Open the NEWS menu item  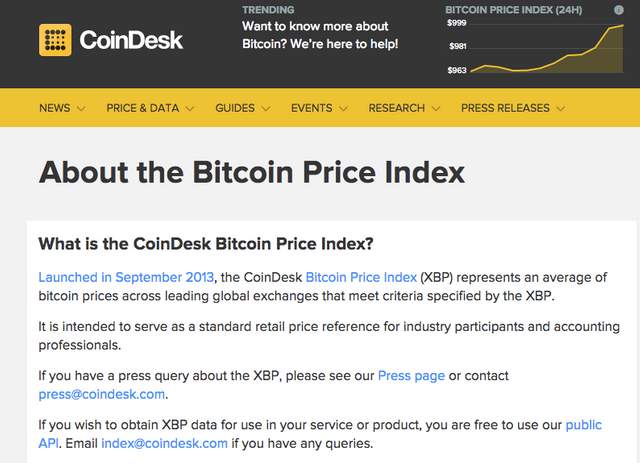coord(55,108)
